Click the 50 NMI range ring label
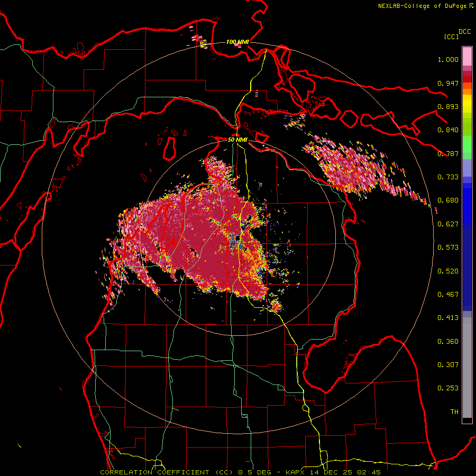Screen dimensions: 476x476 pyautogui.click(x=237, y=140)
